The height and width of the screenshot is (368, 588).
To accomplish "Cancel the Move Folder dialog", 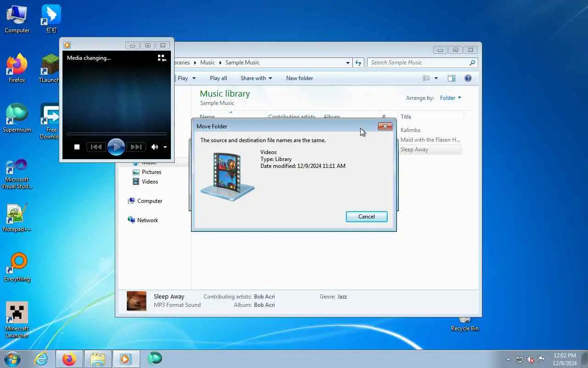I will point(367,217).
